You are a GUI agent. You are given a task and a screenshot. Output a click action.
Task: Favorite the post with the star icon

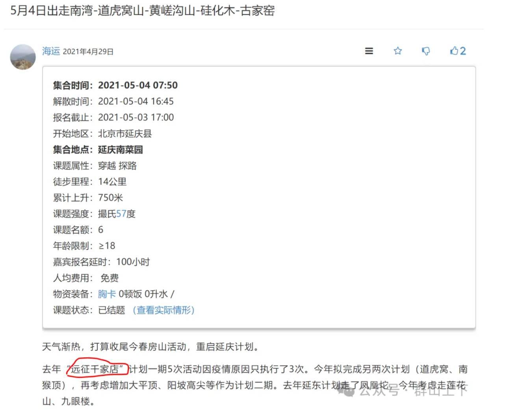tap(397, 51)
